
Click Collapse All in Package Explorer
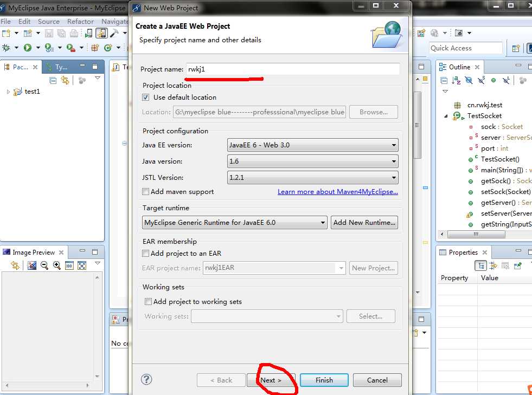click(x=53, y=80)
